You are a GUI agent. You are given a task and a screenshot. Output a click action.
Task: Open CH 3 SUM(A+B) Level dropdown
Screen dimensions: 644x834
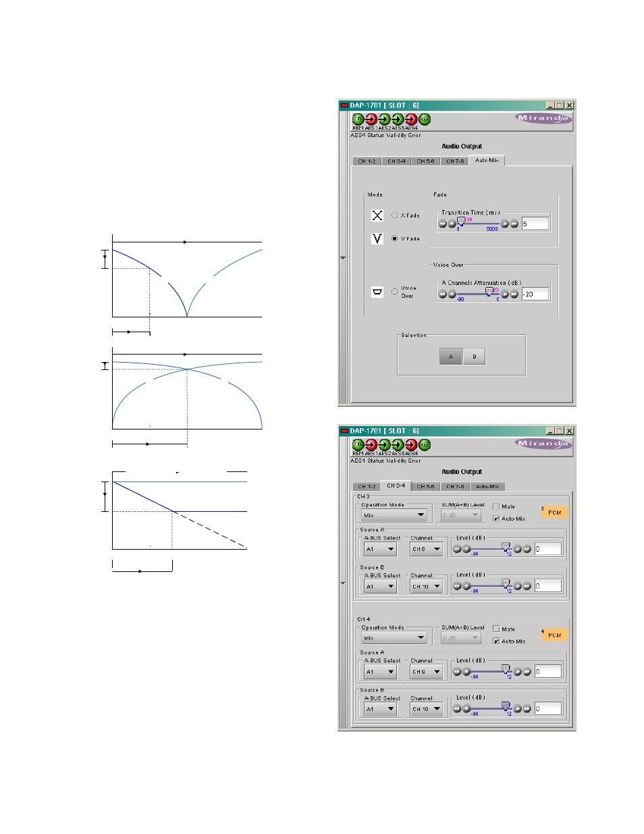(461, 515)
